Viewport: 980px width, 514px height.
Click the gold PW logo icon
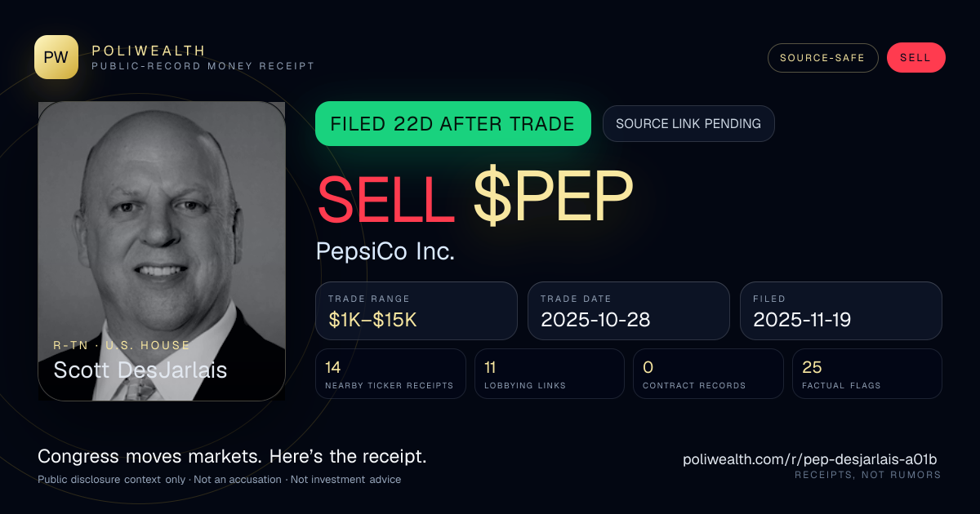tap(56, 57)
